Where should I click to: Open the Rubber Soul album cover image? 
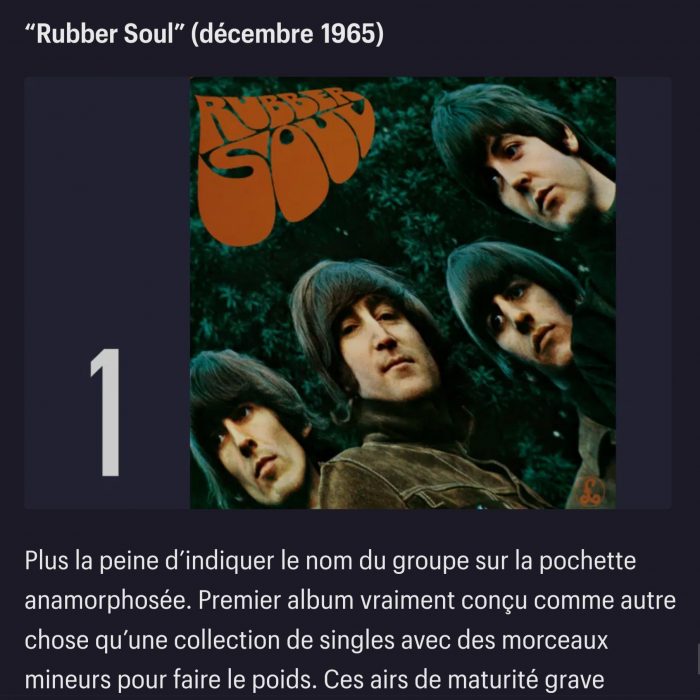pyautogui.click(x=403, y=293)
